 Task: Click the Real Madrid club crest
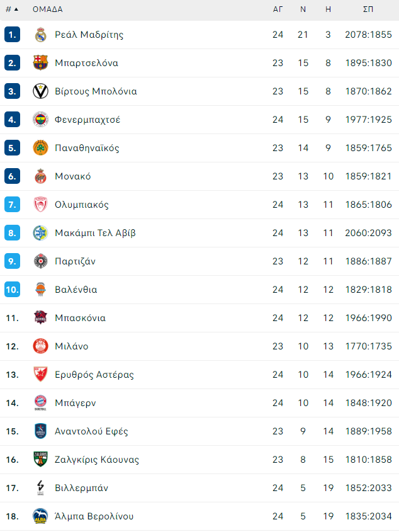pos(40,35)
